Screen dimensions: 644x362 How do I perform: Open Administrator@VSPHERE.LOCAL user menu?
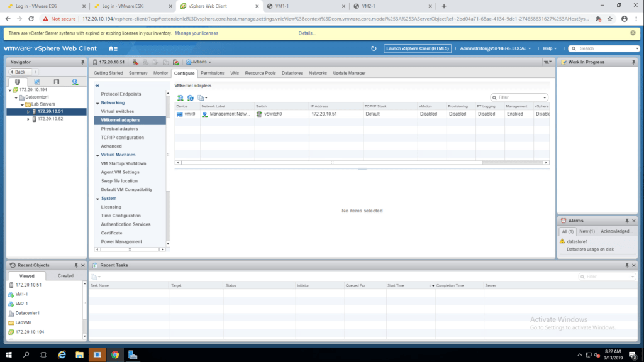[x=496, y=48]
